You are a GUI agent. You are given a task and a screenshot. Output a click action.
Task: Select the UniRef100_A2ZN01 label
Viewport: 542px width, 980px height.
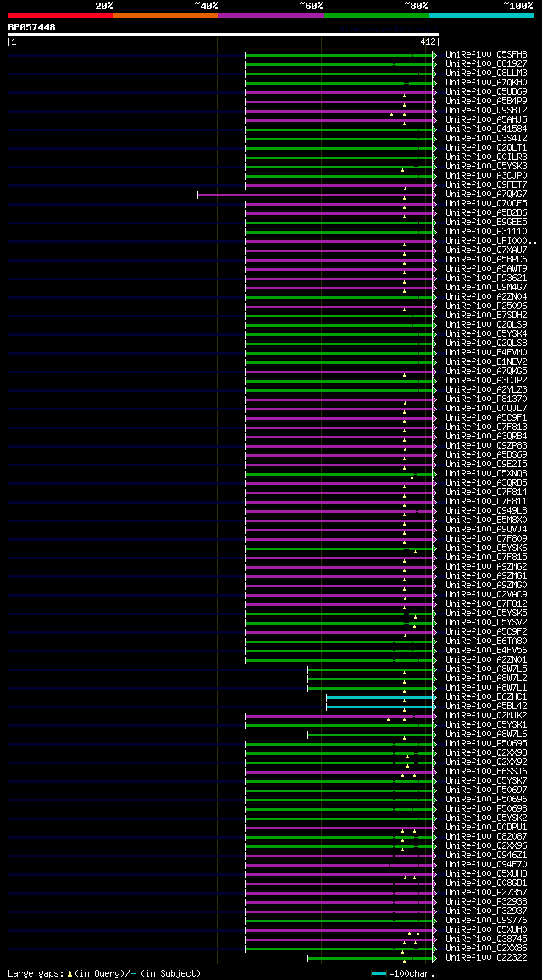[486, 660]
